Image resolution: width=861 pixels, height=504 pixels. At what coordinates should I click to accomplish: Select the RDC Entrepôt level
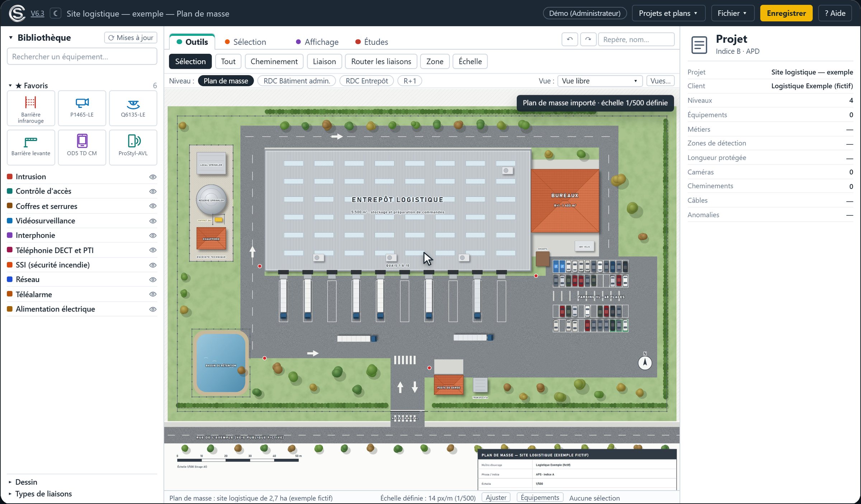(x=367, y=81)
